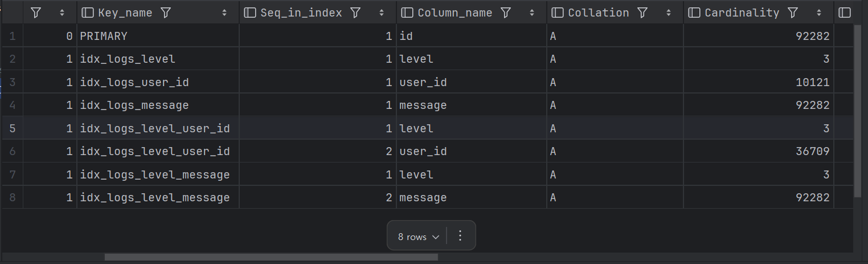Click the filter icon in Collation header
The height and width of the screenshot is (264, 868).
(642, 13)
